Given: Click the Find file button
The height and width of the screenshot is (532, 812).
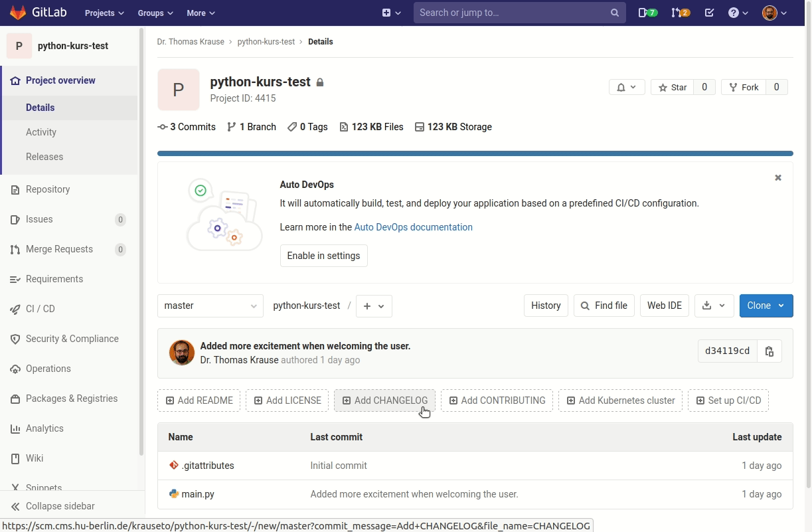Looking at the screenshot, I should click(x=604, y=306).
